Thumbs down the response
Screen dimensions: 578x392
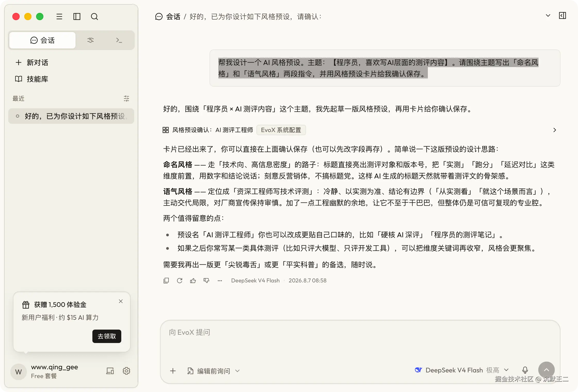(206, 281)
